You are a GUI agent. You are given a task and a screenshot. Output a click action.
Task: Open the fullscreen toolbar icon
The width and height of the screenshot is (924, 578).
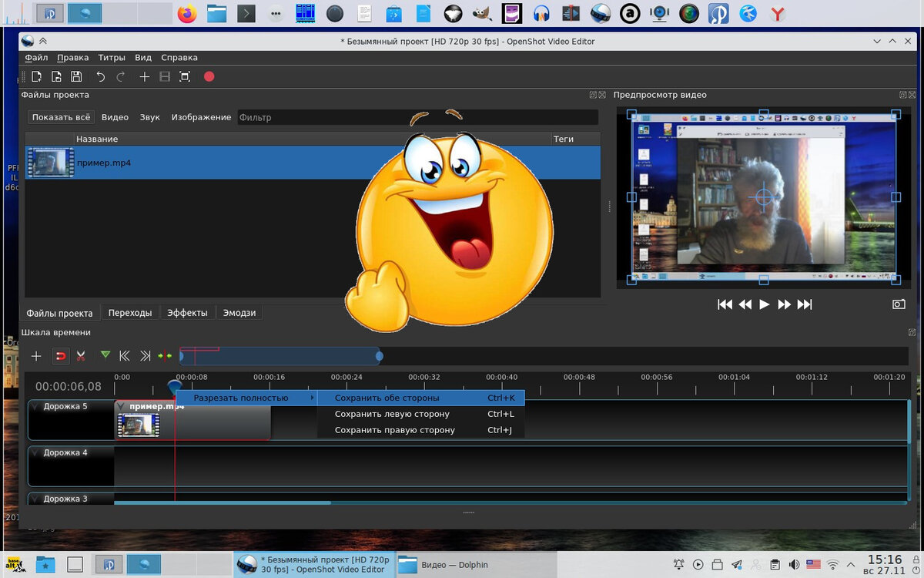(x=185, y=76)
